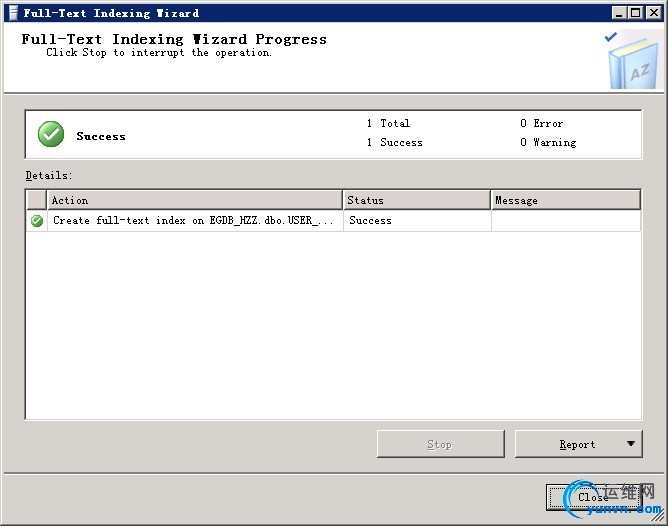Viewport: 668px width, 526px height.
Task: Click the '1 Success' summary count text
Action: point(394,142)
